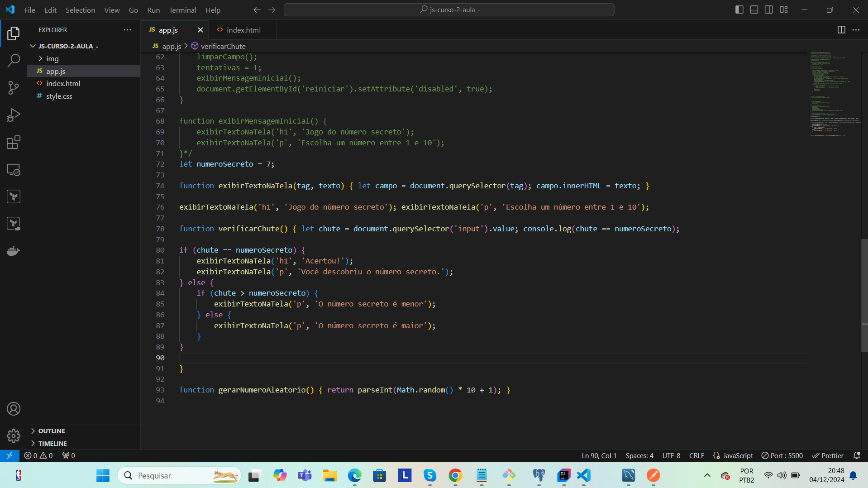This screenshot has width=868, height=488.
Task: Click the editor vertical scrollbar thumb
Action: click(x=864, y=295)
